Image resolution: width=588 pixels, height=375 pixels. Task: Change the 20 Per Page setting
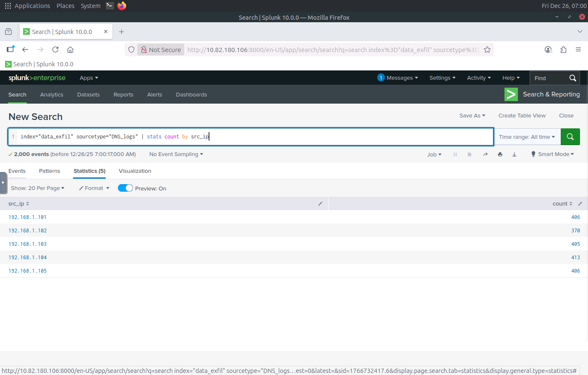coord(38,188)
